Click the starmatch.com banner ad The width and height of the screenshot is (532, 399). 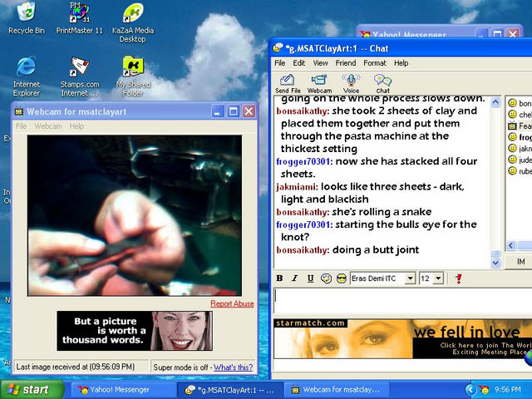pyautogui.click(x=402, y=338)
